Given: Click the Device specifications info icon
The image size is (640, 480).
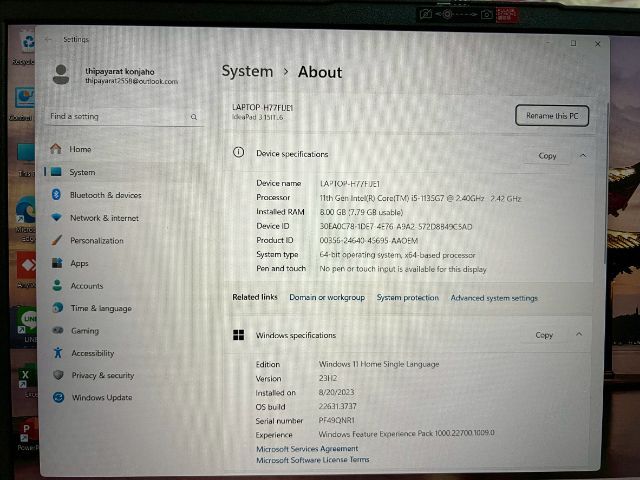Looking at the screenshot, I should coord(238,153).
